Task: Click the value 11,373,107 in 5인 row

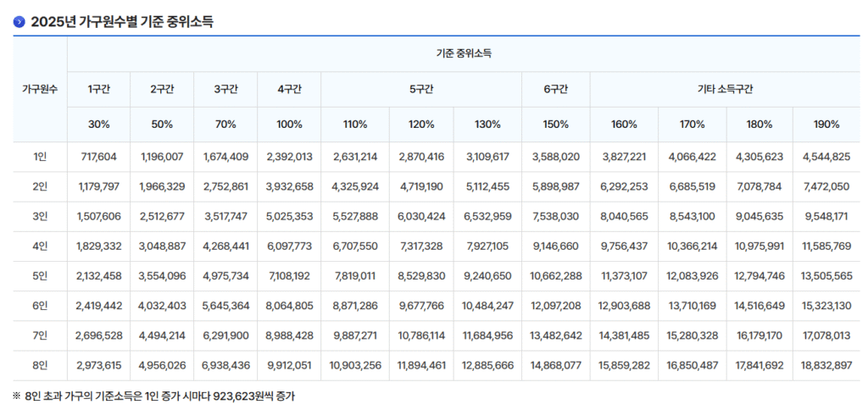Action: coord(624,276)
